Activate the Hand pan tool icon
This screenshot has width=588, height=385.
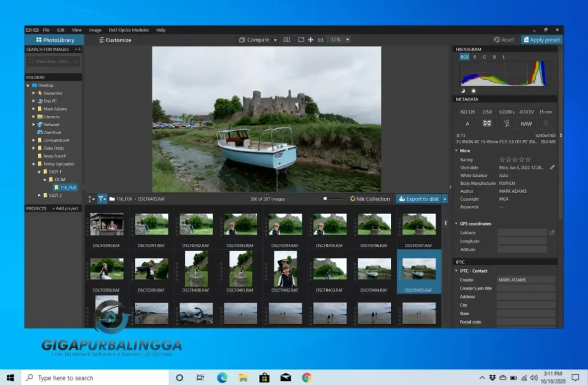[311, 40]
